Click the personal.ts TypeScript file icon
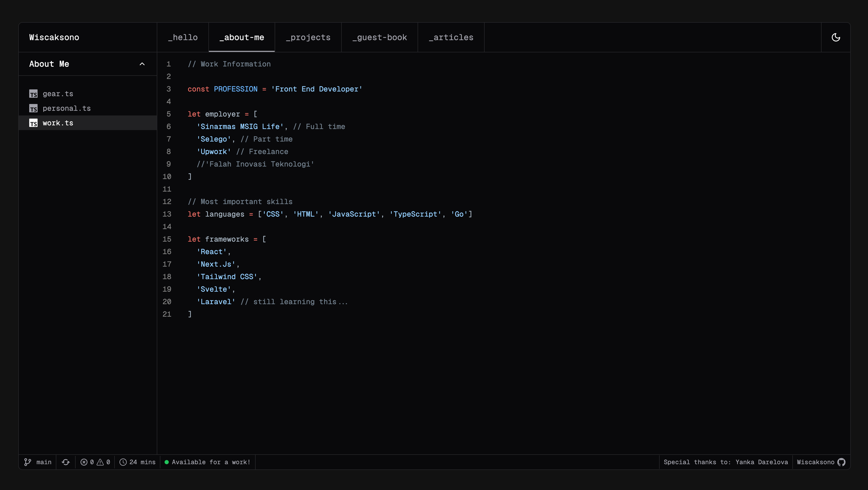The image size is (868, 490). (33, 108)
